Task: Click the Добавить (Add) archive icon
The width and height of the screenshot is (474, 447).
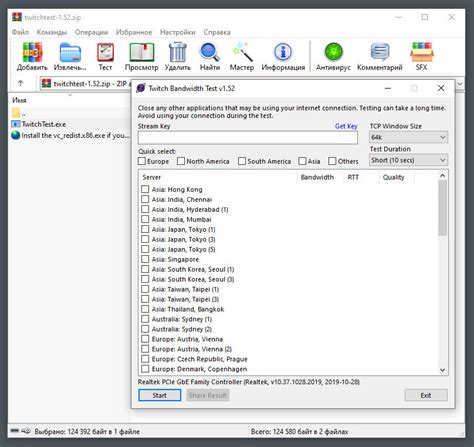Action: coord(32,52)
